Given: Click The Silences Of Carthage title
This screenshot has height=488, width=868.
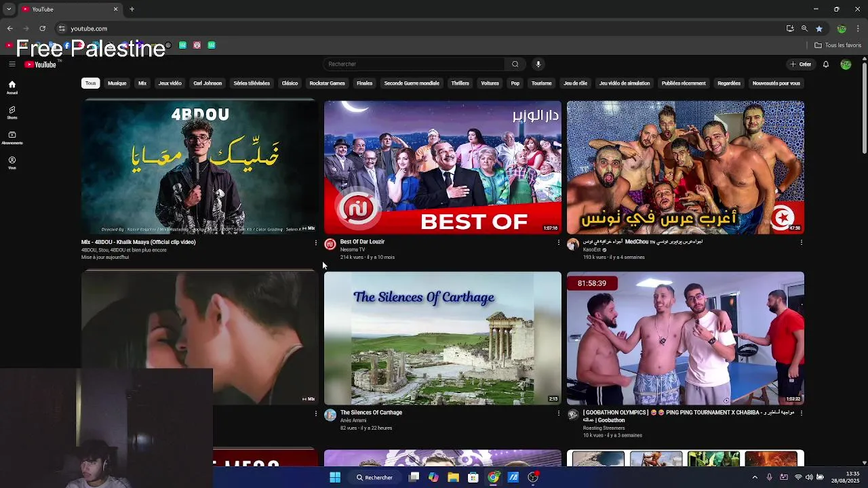Looking at the screenshot, I should point(371,413).
